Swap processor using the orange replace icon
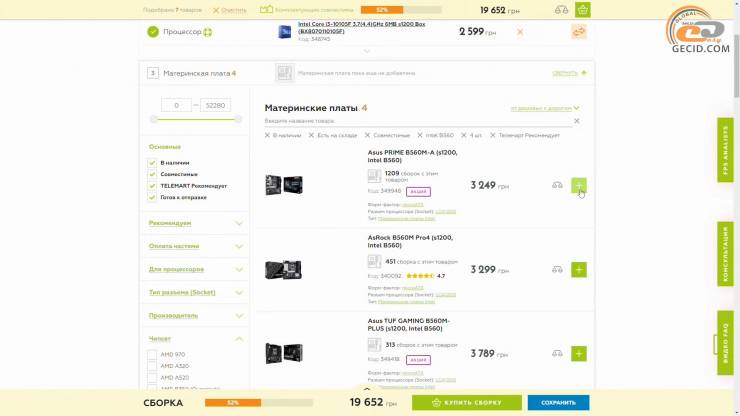 [579, 32]
